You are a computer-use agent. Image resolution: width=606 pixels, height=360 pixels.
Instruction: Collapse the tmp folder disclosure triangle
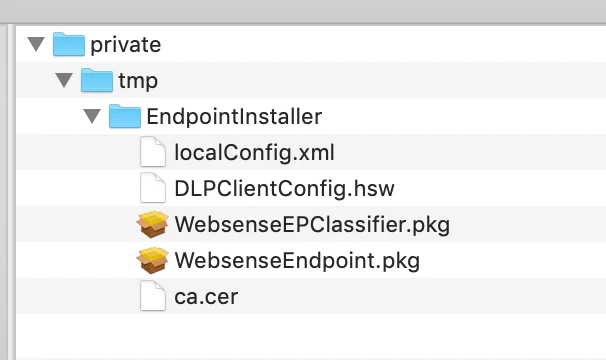pyautogui.click(x=64, y=80)
